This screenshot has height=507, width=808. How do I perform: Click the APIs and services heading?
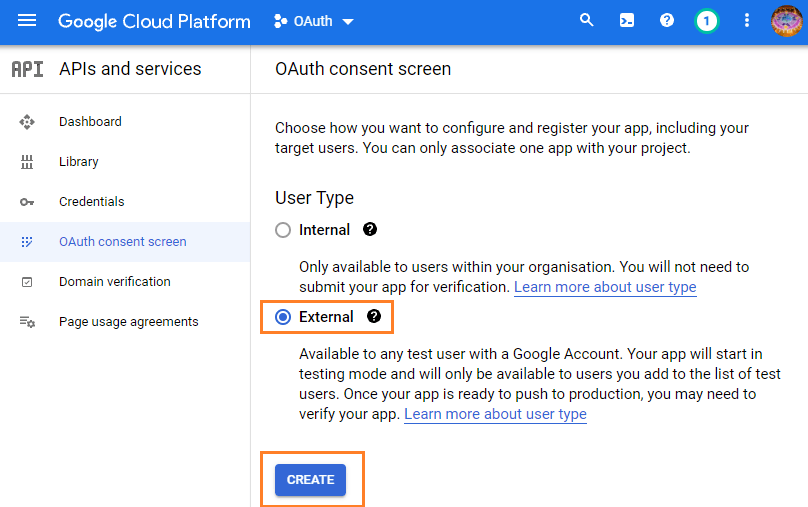click(130, 69)
